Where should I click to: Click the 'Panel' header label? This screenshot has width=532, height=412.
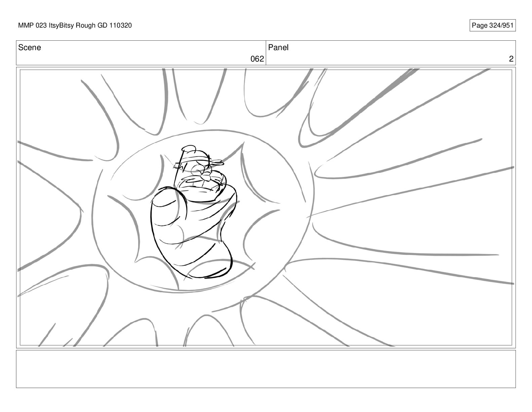point(278,47)
